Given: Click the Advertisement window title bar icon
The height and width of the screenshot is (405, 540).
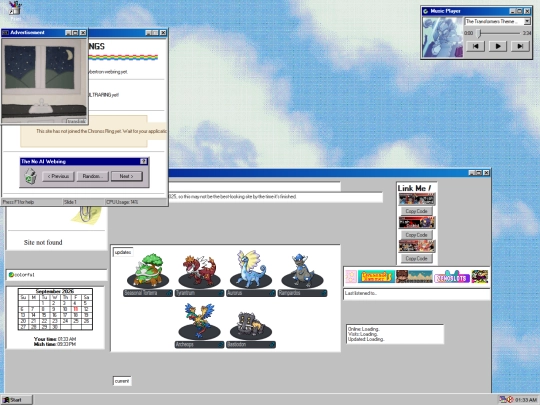Looking at the screenshot, I should coord(6,33).
